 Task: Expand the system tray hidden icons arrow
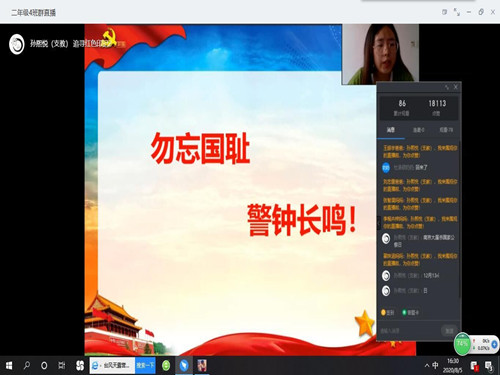click(x=427, y=366)
